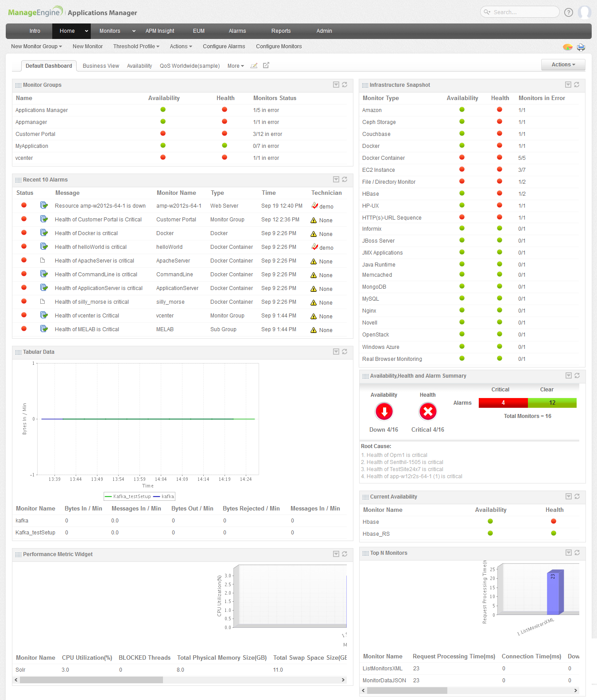Click alarm action icon for vcenter alarm
597x700 pixels.
tap(44, 315)
